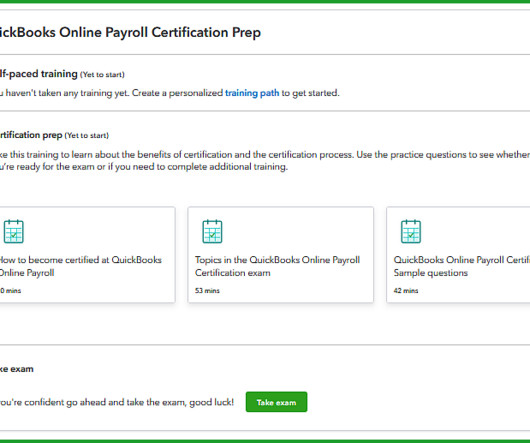The width and height of the screenshot is (530, 443).
Task: Click Self-paced training 'Yet to start' status
Action: 102,75
